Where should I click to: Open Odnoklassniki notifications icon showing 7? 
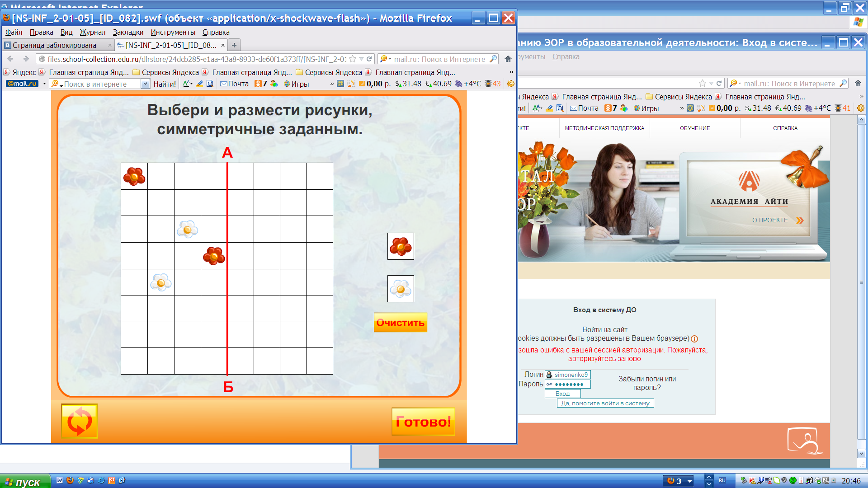pyautogui.click(x=260, y=84)
